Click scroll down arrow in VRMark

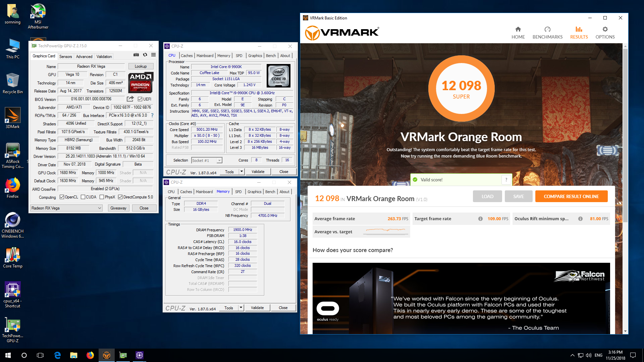point(625,331)
